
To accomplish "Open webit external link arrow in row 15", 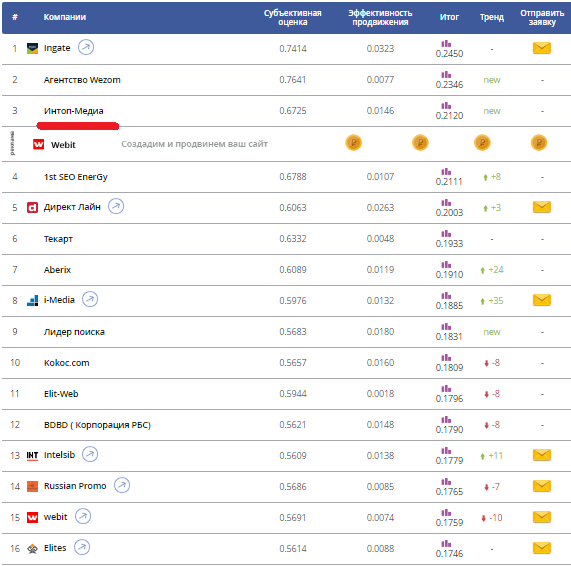I will coord(83,516).
